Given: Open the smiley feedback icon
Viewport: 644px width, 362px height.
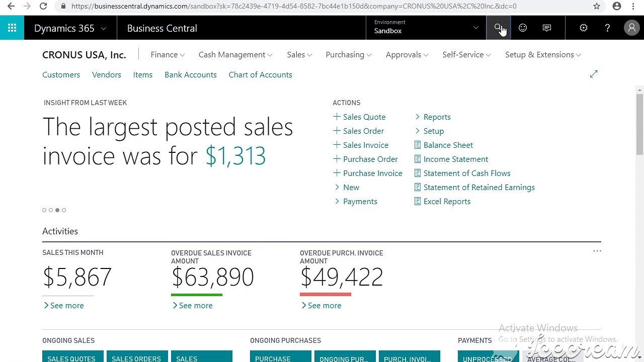Looking at the screenshot, I should pyautogui.click(x=523, y=28).
